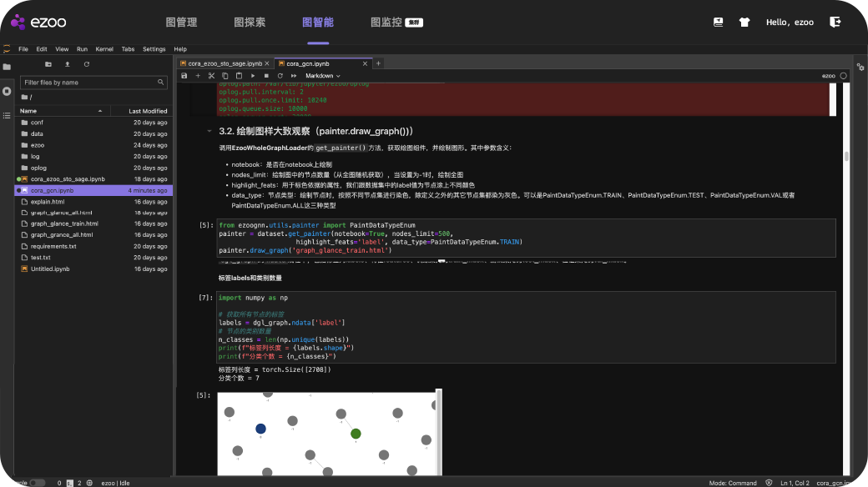Click the restart kernel icon
868x487 pixels.
click(x=280, y=76)
